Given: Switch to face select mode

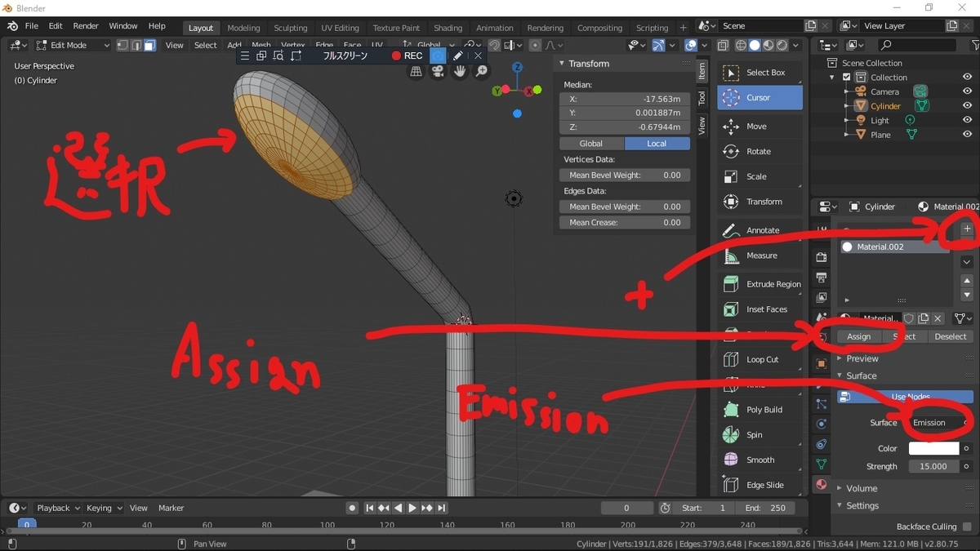Looking at the screenshot, I should point(149,46).
